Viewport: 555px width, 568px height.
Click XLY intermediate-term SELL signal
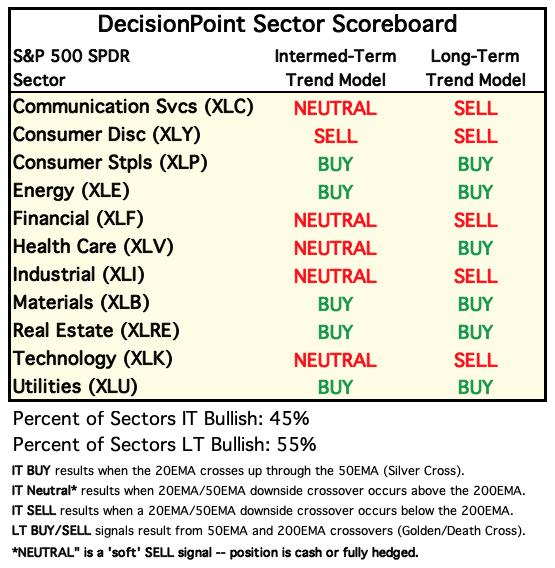pos(335,137)
